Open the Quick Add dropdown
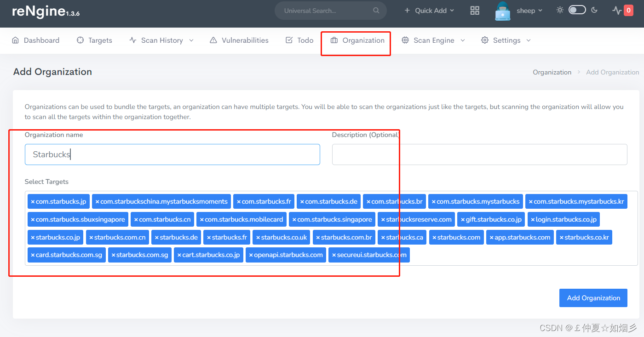The height and width of the screenshot is (337, 644). (x=429, y=11)
